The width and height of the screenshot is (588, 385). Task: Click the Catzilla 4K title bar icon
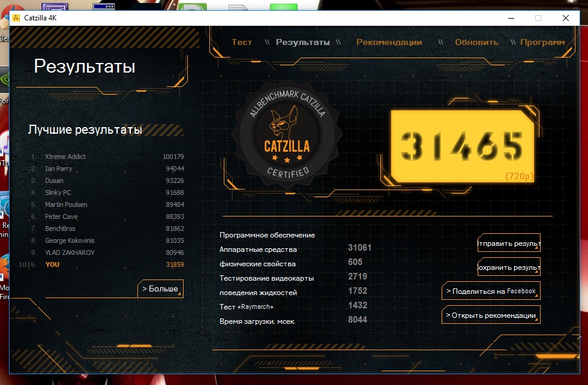point(16,17)
